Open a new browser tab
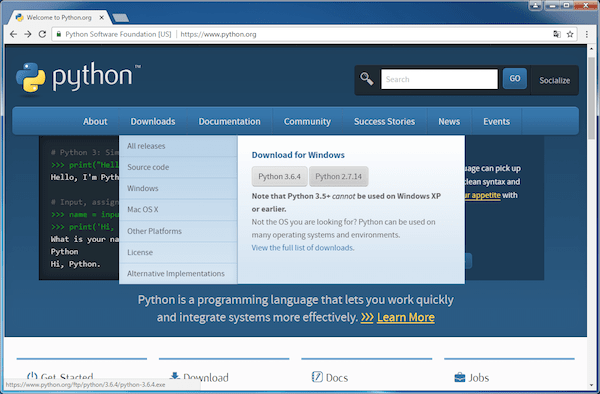 coord(121,18)
